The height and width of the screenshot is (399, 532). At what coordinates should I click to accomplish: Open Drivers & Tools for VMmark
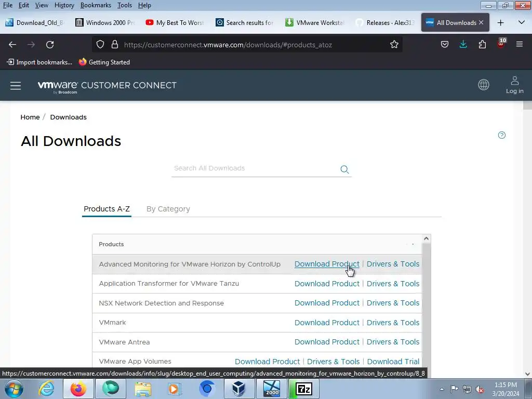[x=393, y=323]
